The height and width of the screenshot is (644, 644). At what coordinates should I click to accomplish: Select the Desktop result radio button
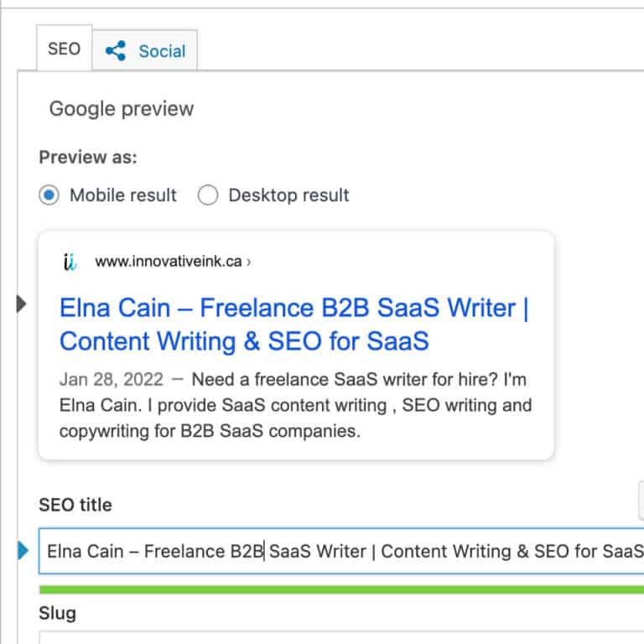(x=208, y=195)
